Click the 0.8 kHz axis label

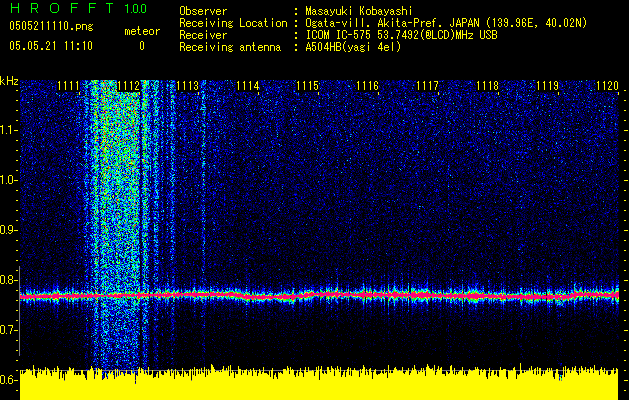click(9, 280)
